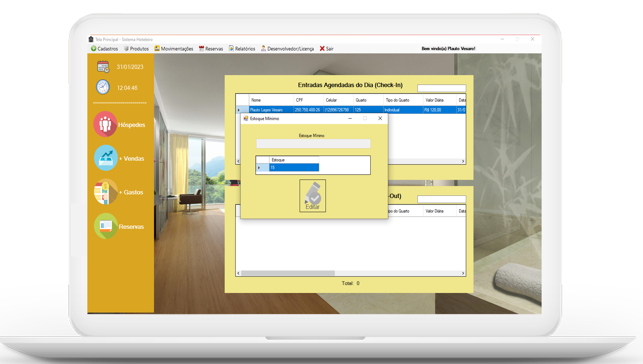Image resolution: width=643 pixels, height=364 pixels.
Task: Click Valor Diária header in Check-In grid
Action: pyautogui.click(x=440, y=100)
